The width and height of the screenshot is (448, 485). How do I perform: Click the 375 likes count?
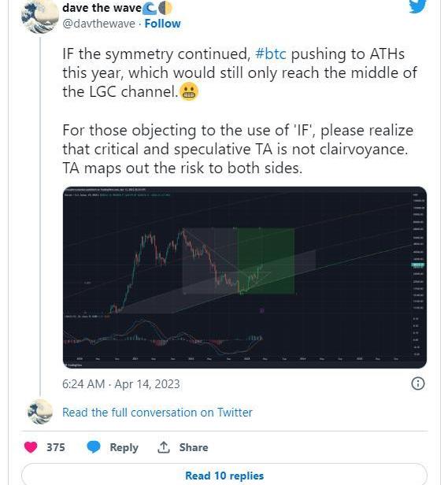tap(56, 447)
